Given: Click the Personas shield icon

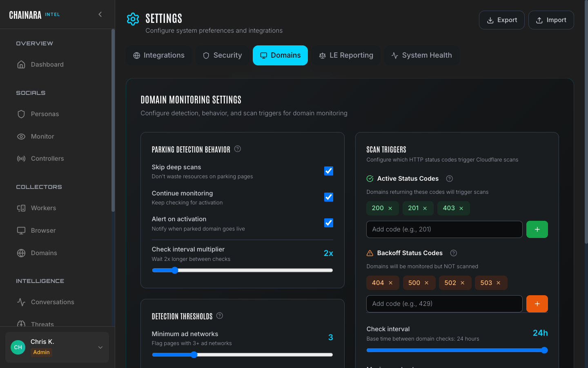Looking at the screenshot, I should click(21, 114).
